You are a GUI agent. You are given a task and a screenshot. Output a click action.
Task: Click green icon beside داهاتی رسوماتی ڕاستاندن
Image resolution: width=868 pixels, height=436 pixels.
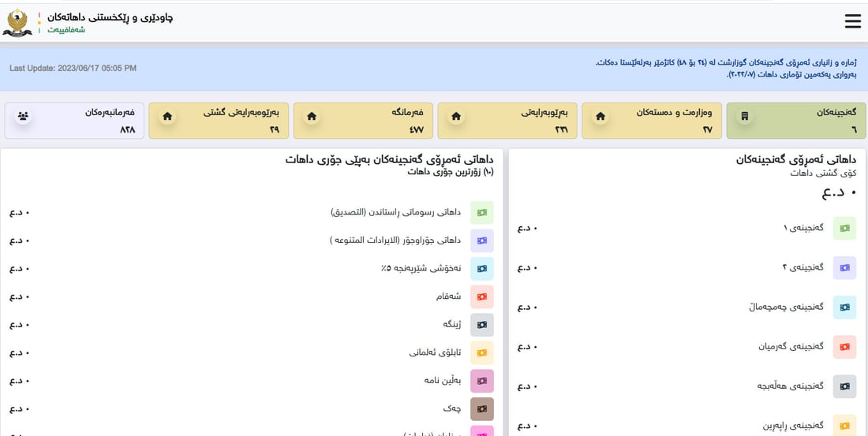point(482,212)
